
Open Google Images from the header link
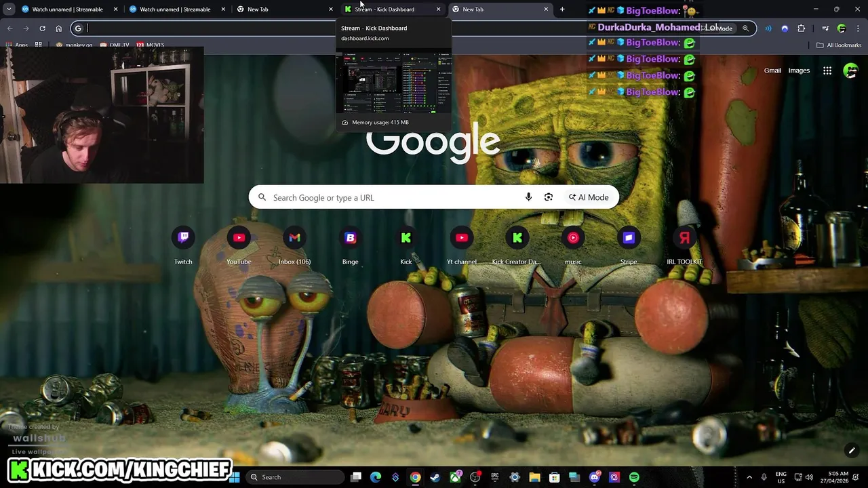pyautogui.click(x=799, y=70)
